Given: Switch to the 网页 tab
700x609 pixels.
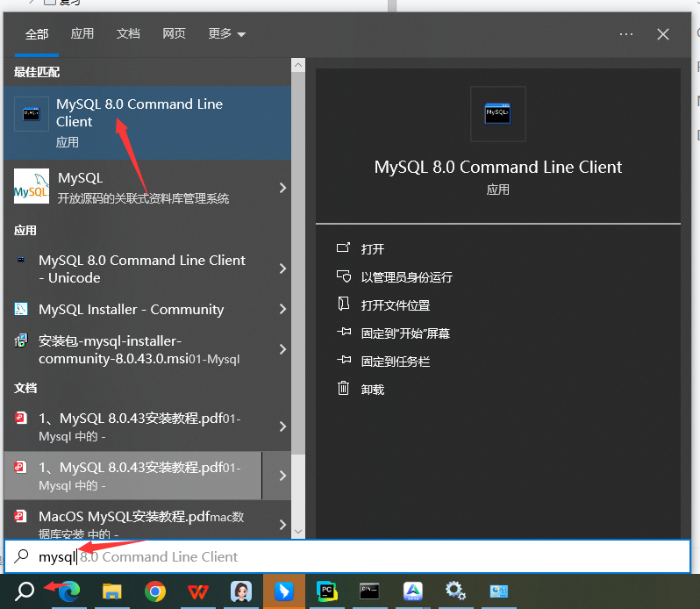Looking at the screenshot, I should click(x=174, y=33).
